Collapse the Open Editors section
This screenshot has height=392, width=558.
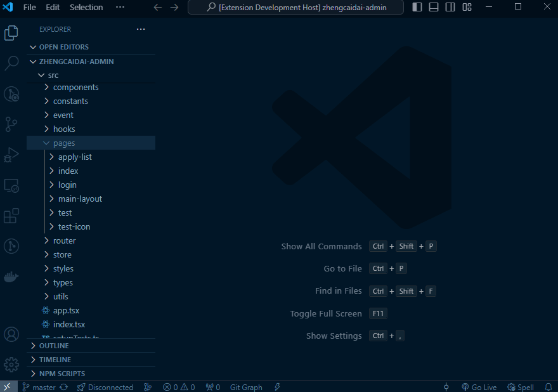point(91,47)
